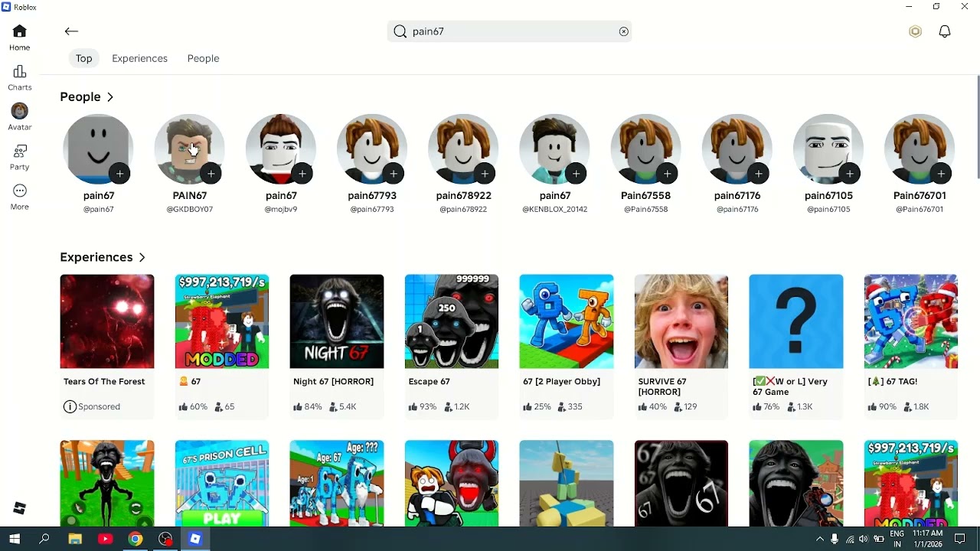
Task: Show hidden system tray icons
Action: click(x=820, y=539)
